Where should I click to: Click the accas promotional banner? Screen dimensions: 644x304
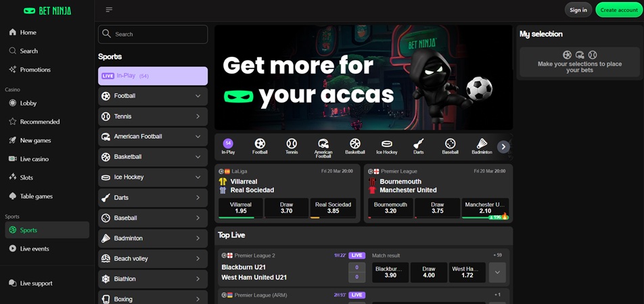363,77
